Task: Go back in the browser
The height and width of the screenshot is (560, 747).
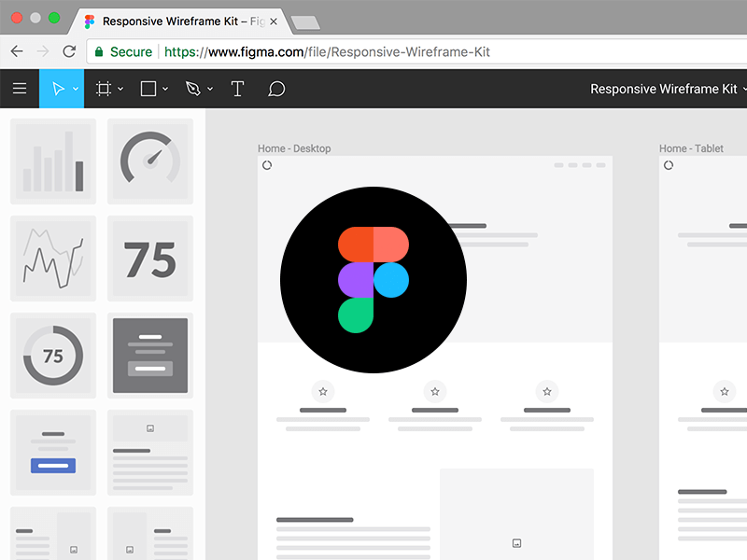Action: click(x=17, y=51)
